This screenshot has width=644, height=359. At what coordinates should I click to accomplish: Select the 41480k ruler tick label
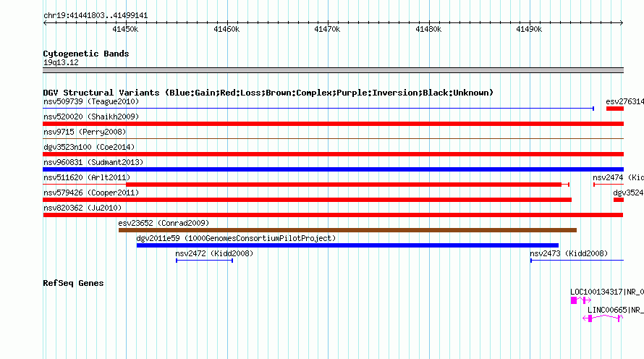coord(428,29)
